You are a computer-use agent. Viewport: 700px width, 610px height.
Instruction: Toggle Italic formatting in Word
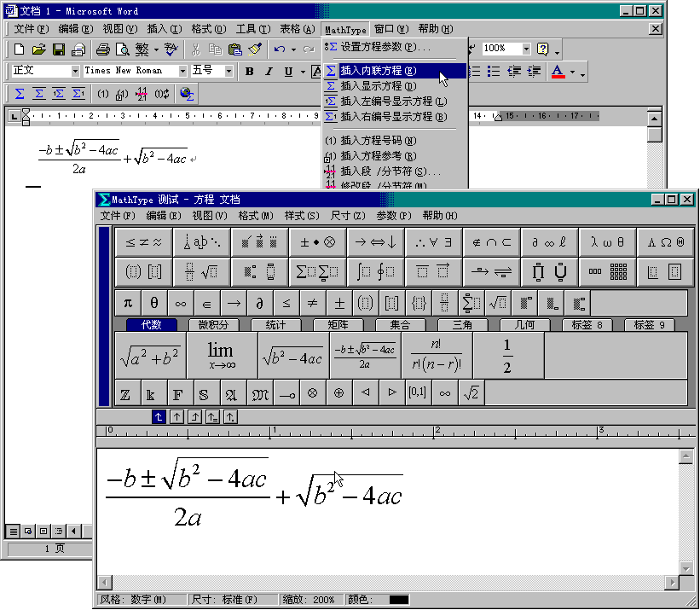click(269, 72)
